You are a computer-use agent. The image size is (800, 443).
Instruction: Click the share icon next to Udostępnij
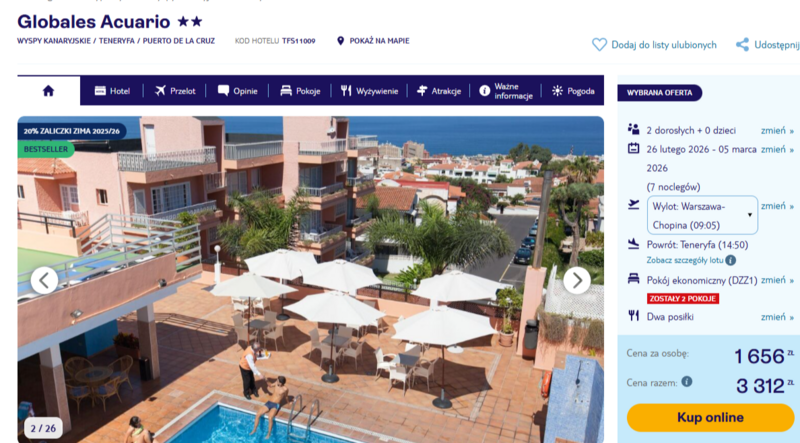click(742, 45)
